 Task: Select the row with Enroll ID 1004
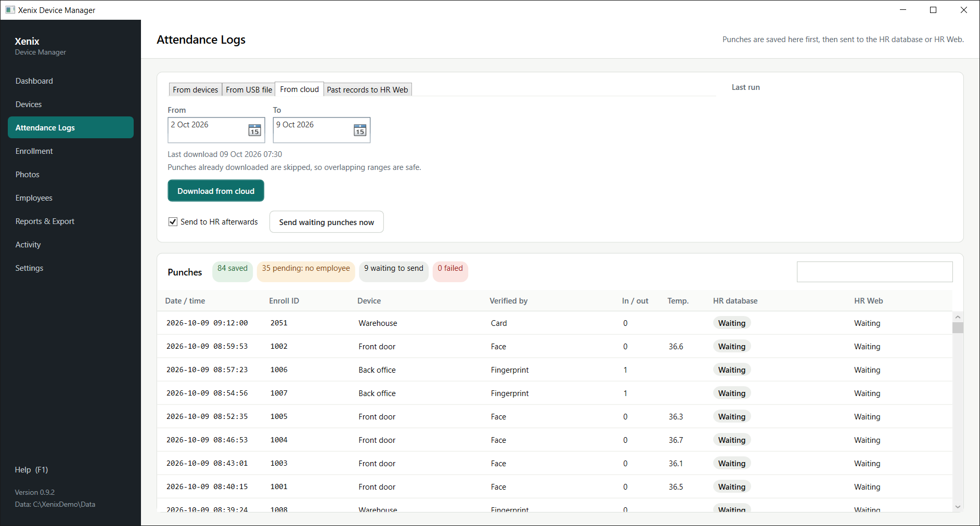(555, 440)
